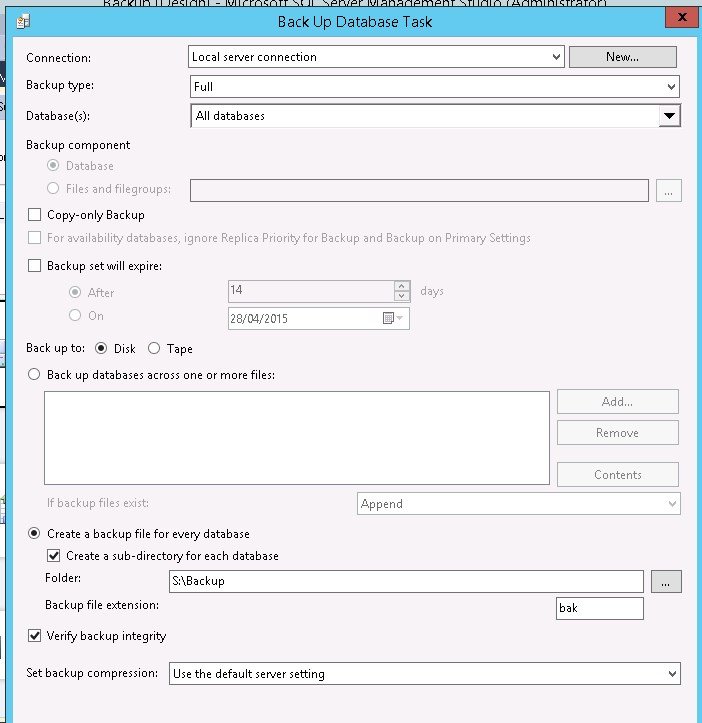Uncheck Verify backup integrity
This screenshot has height=723, width=702.
pos(36,636)
